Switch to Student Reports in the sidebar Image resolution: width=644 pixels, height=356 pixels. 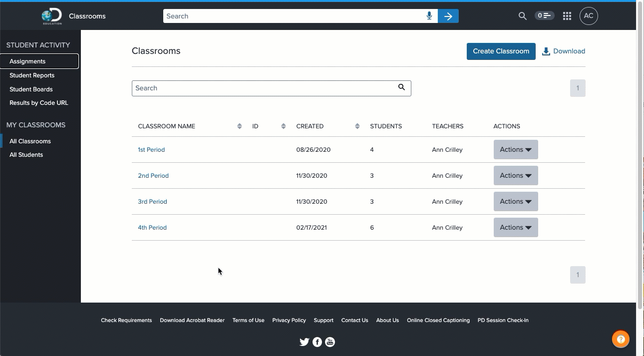coord(32,75)
